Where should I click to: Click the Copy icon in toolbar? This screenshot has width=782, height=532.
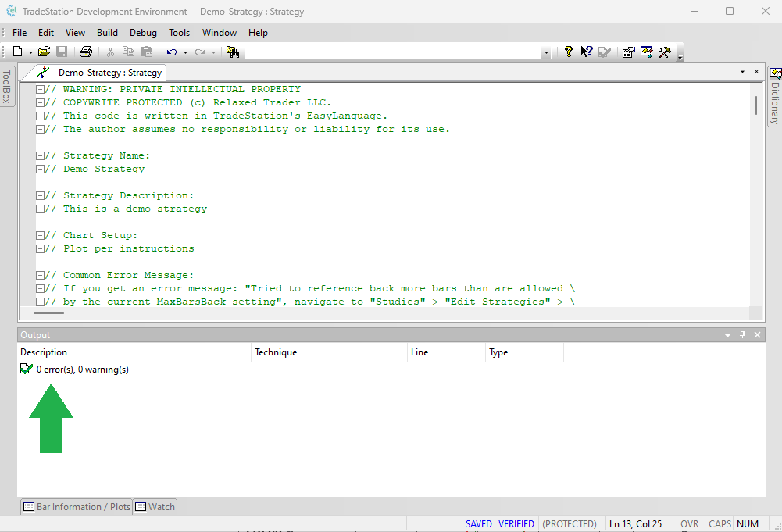128,52
